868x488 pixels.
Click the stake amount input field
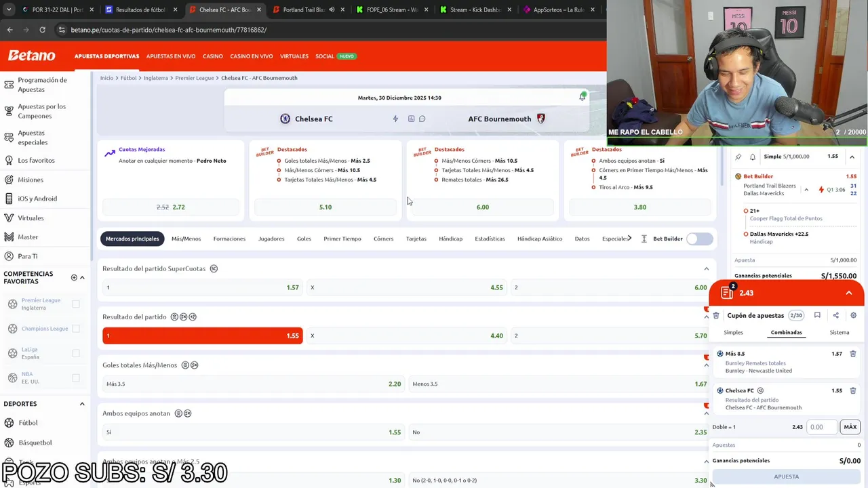823,427
